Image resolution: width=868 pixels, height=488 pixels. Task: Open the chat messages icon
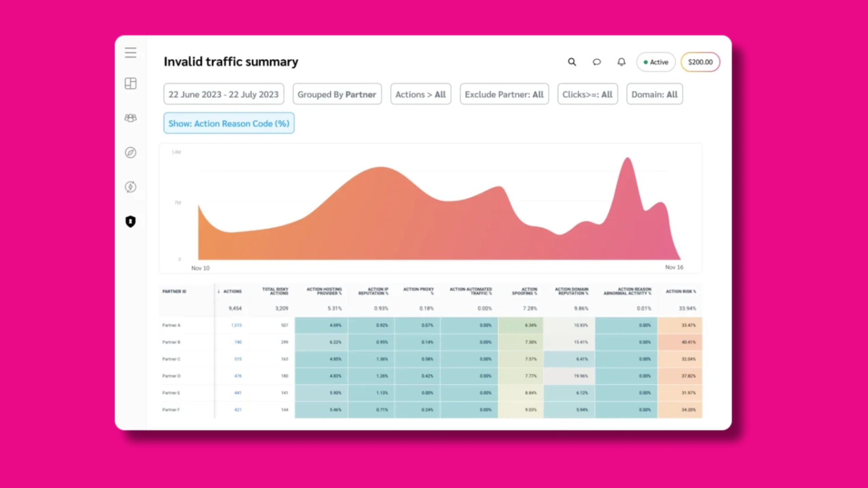pyautogui.click(x=597, y=62)
